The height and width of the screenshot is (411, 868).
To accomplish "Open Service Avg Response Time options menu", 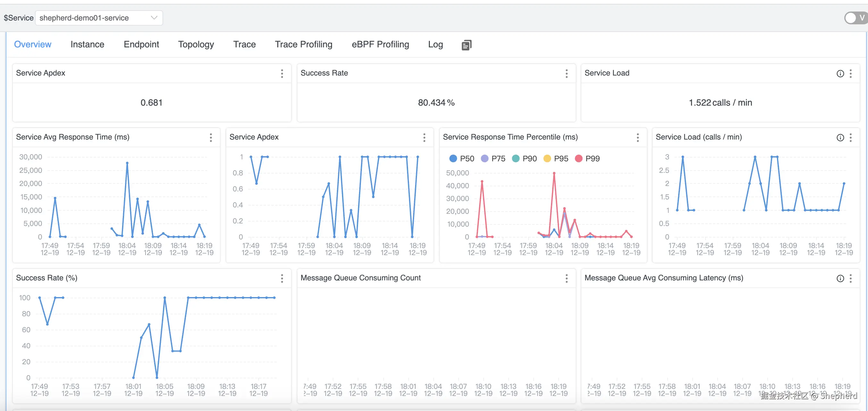I will pos(211,137).
